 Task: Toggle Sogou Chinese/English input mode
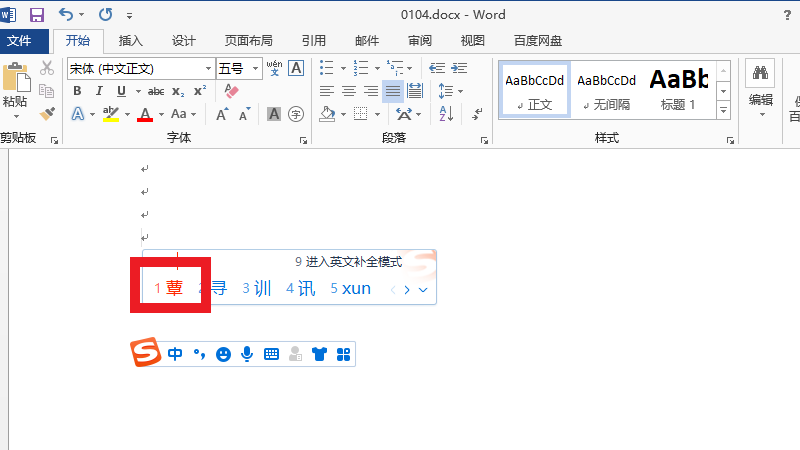coord(175,354)
